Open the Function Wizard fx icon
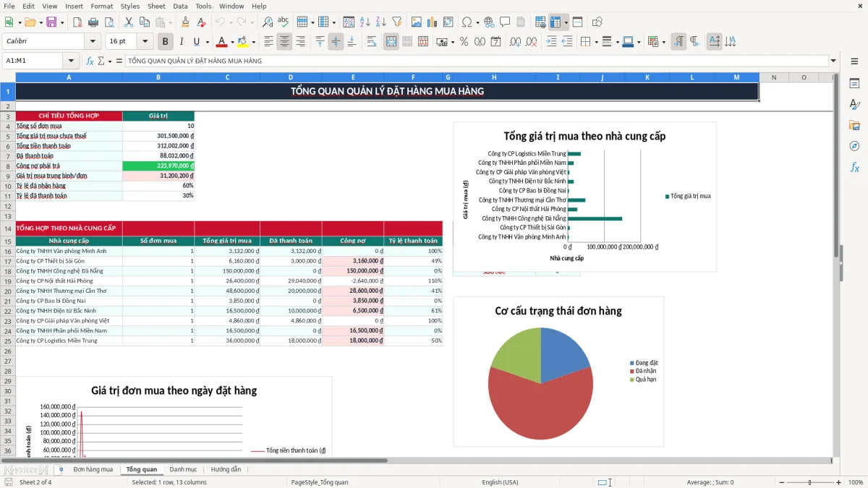This screenshot has width=868, height=488. pos(90,61)
